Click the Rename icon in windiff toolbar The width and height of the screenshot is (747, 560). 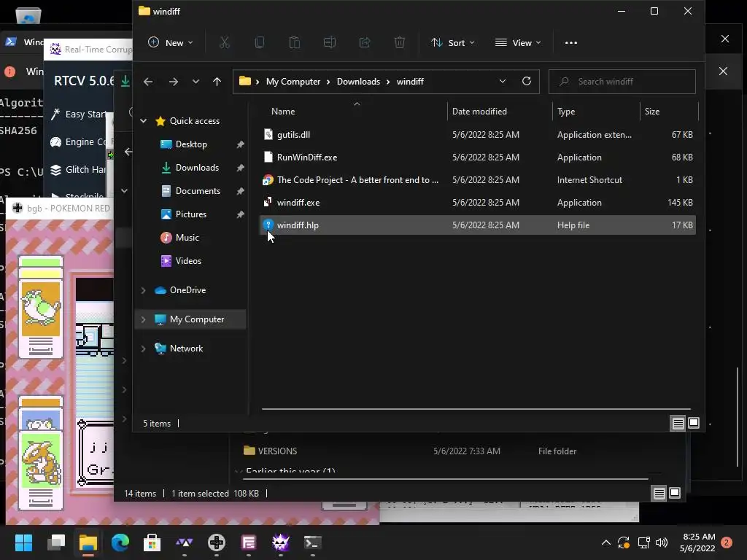pos(330,43)
